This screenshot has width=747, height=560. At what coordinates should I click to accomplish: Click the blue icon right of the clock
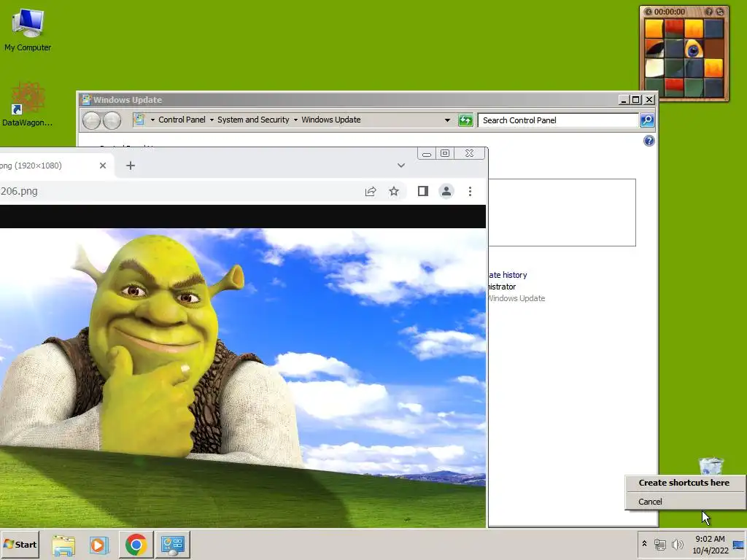[x=738, y=545]
